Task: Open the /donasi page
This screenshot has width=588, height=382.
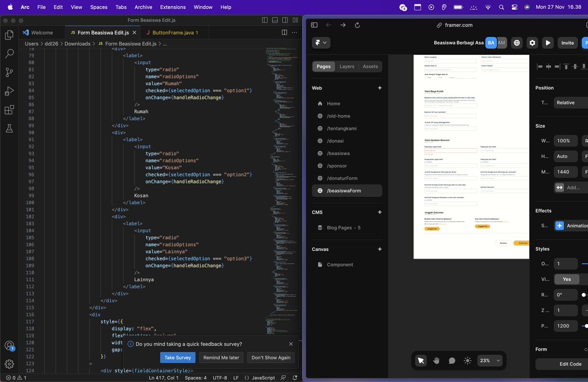Action: pyautogui.click(x=347, y=141)
